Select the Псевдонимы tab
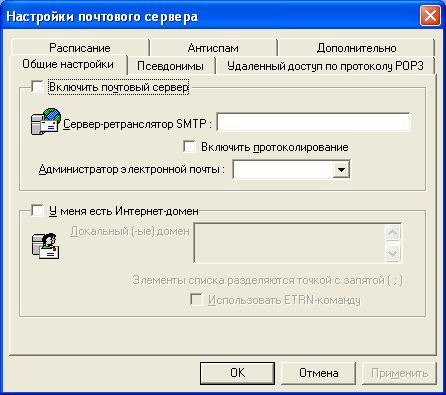This screenshot has height=395, width=446. pos(171,66)
